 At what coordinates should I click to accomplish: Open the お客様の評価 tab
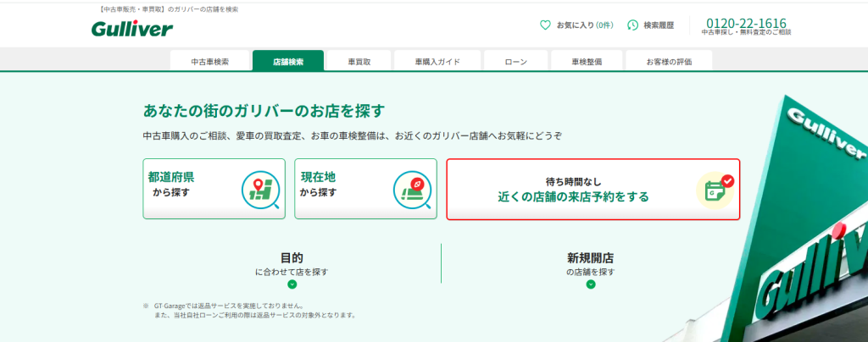pos(669,62)
